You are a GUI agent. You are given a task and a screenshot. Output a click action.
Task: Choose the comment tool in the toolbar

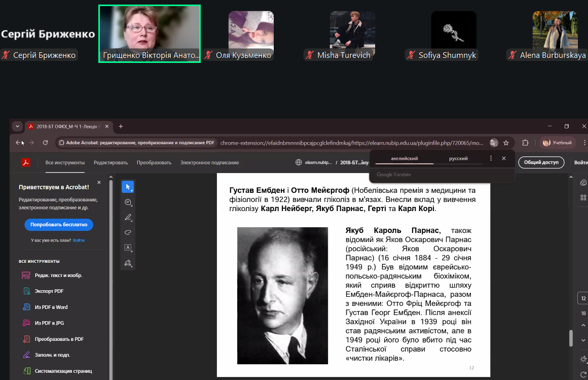[128, 202]
